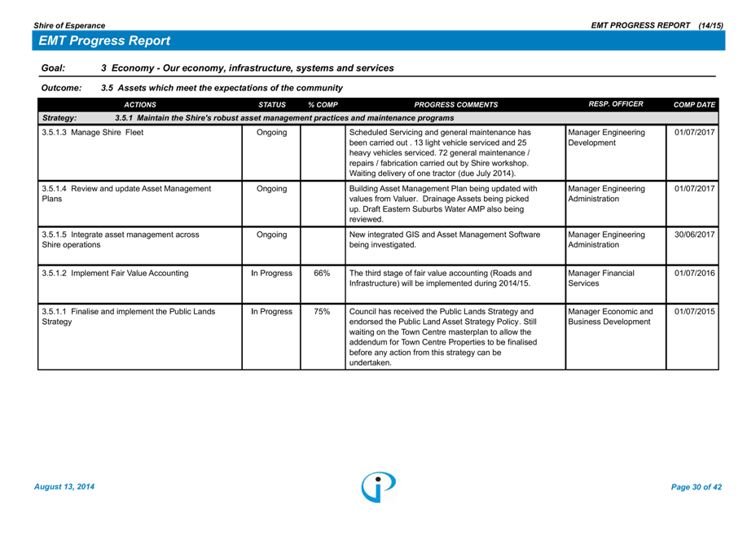756x535 pixels.
Task: Click 'Manager Engineering Development' officer cell
Action: click(606, 138)
